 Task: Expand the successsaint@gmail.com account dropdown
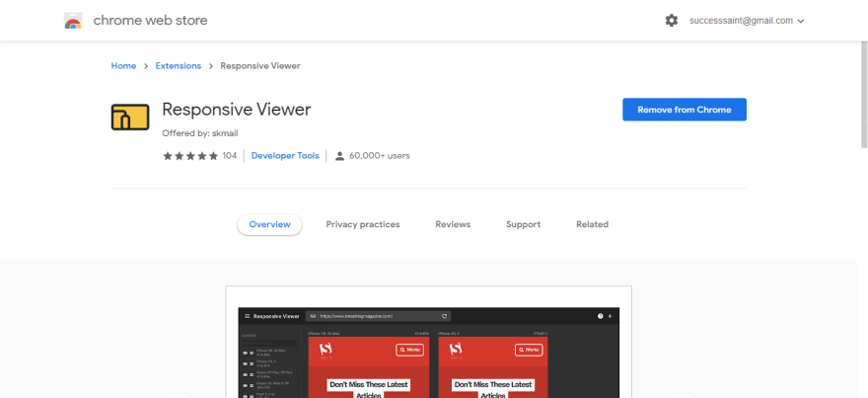point(747,21)
